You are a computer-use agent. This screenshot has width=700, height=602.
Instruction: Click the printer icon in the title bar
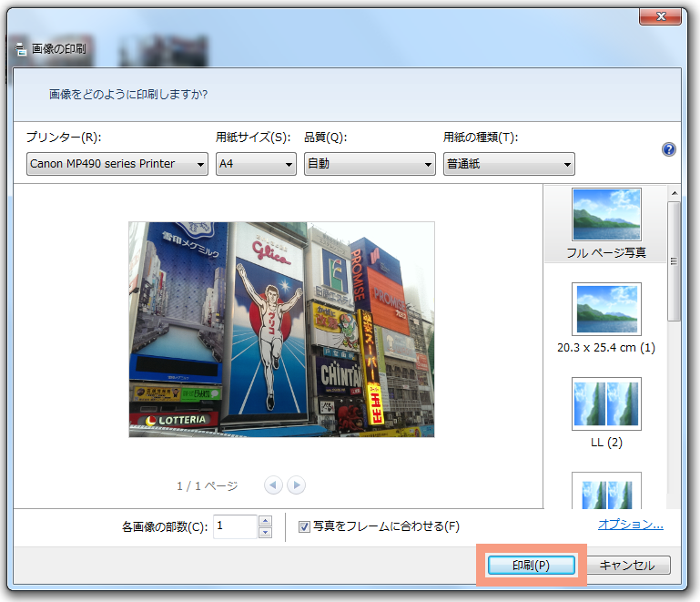click(x=21, y=49)
